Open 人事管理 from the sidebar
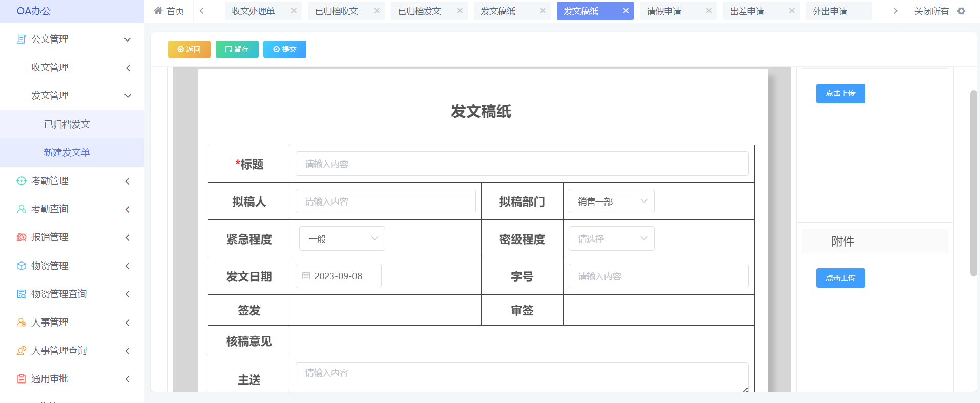 (50, 323)
